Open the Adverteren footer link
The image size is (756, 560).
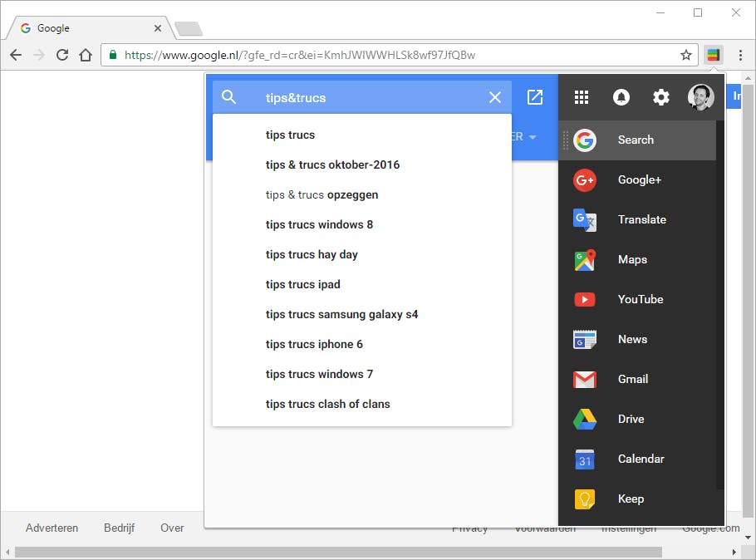pos(52,528)
